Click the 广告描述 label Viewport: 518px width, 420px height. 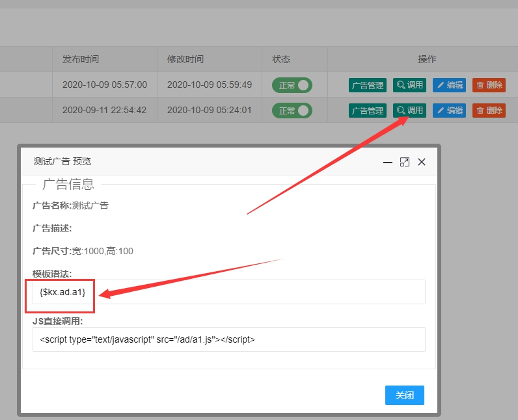(52, 228)
